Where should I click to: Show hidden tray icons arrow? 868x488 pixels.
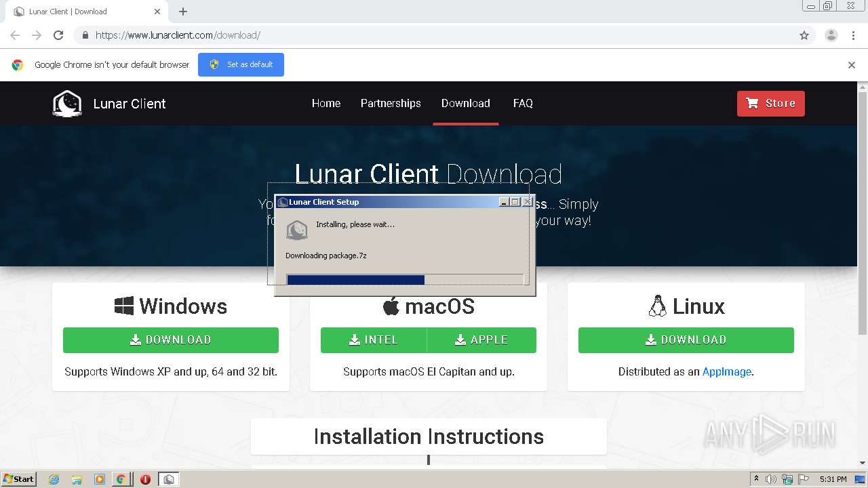tap(756, 479)
